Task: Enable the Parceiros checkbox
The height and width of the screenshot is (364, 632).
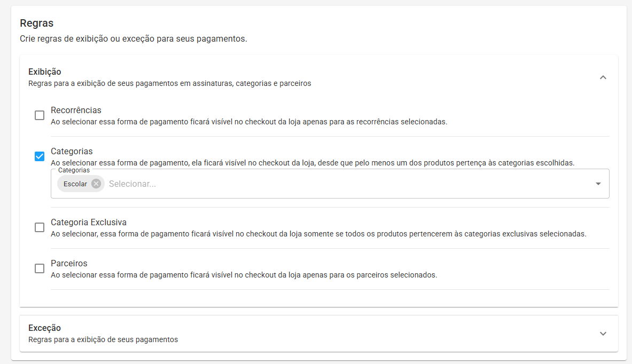Action: [40, 268]
